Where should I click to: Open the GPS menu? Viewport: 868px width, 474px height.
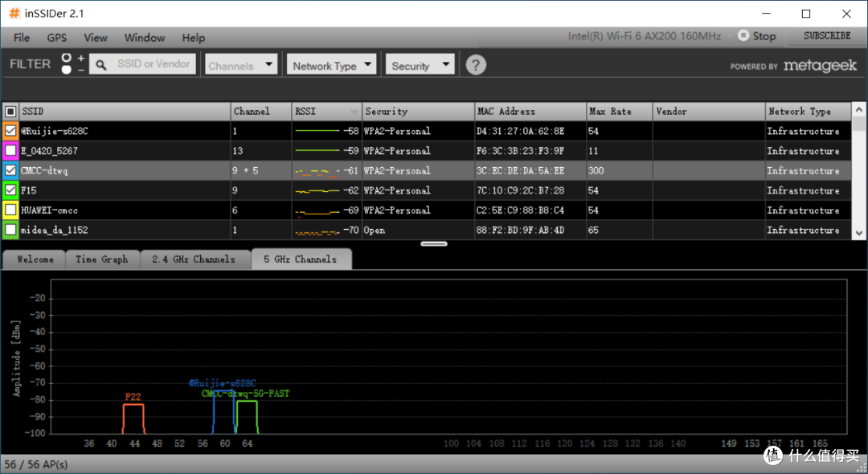(56, 38)
